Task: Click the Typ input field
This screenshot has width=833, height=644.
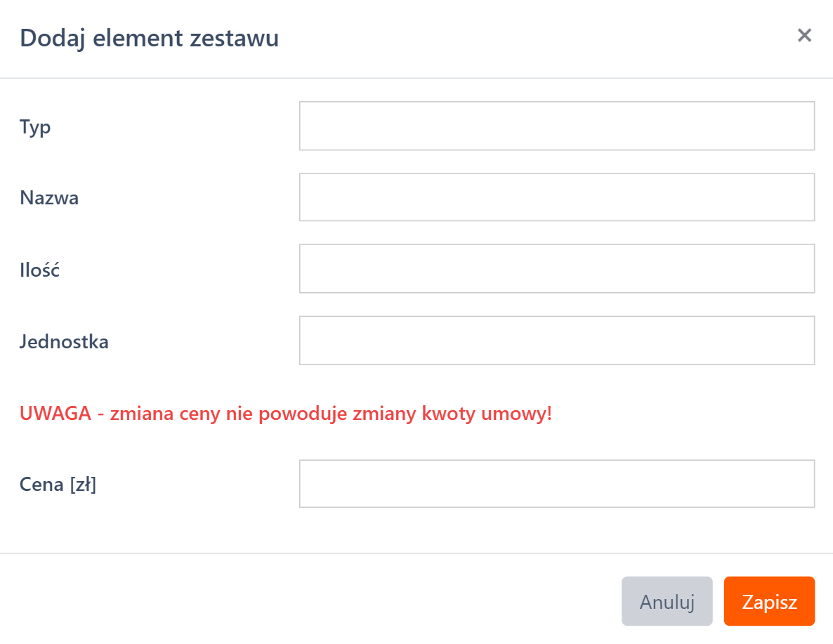Action: click(x=556, y=126)
